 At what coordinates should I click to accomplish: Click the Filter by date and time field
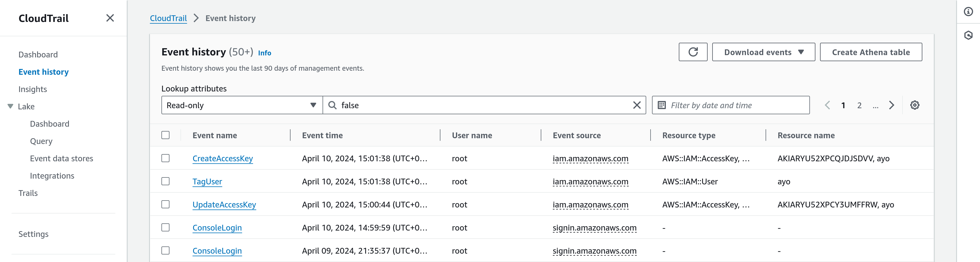730,105
